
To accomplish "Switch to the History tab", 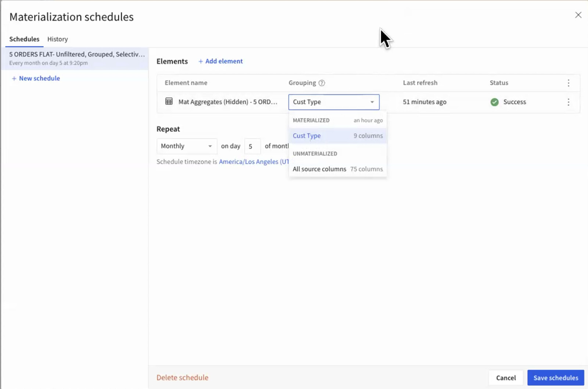I will 57,39.
